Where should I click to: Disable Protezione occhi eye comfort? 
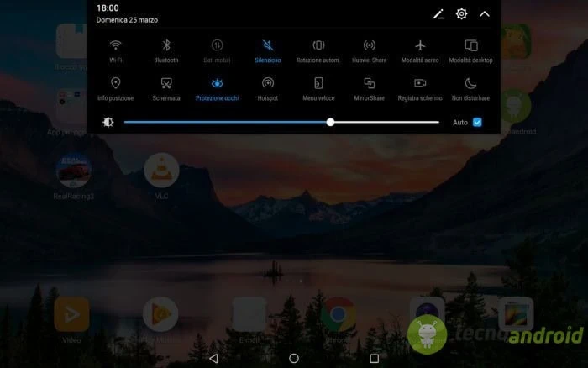coord(217,89)
